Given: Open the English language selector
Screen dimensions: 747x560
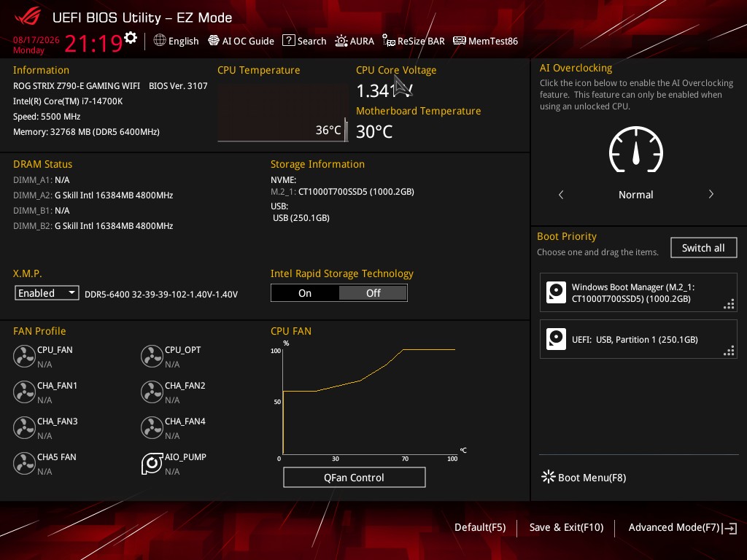Looking at the screenshot, I should click(x=177, y=41).
